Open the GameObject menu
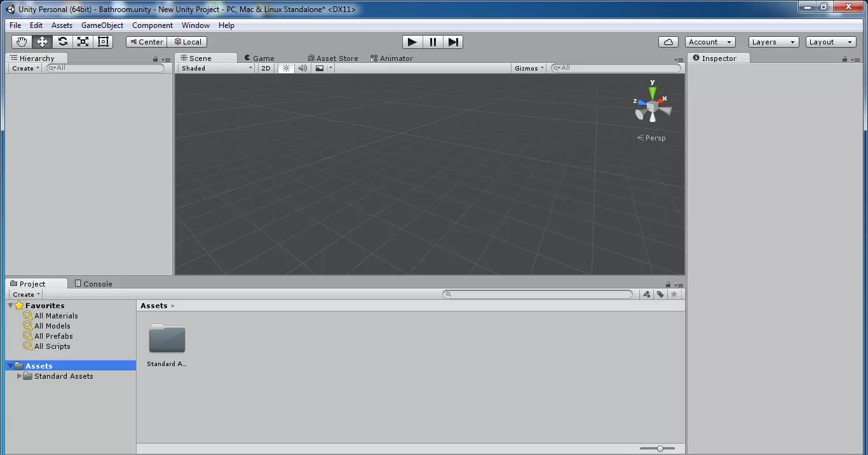This screenshot has height=455, width=868. [102, 25]
